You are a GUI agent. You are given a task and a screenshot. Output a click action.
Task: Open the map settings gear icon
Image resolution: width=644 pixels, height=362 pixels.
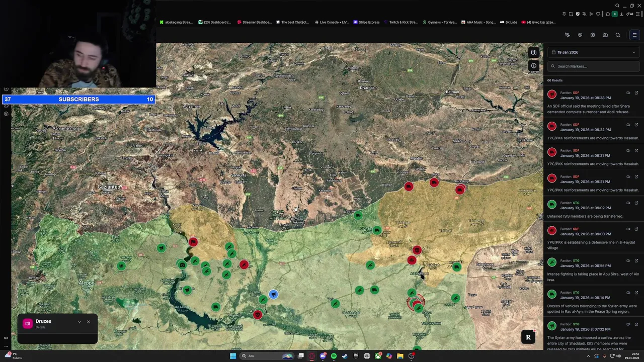tap(592, 35)
